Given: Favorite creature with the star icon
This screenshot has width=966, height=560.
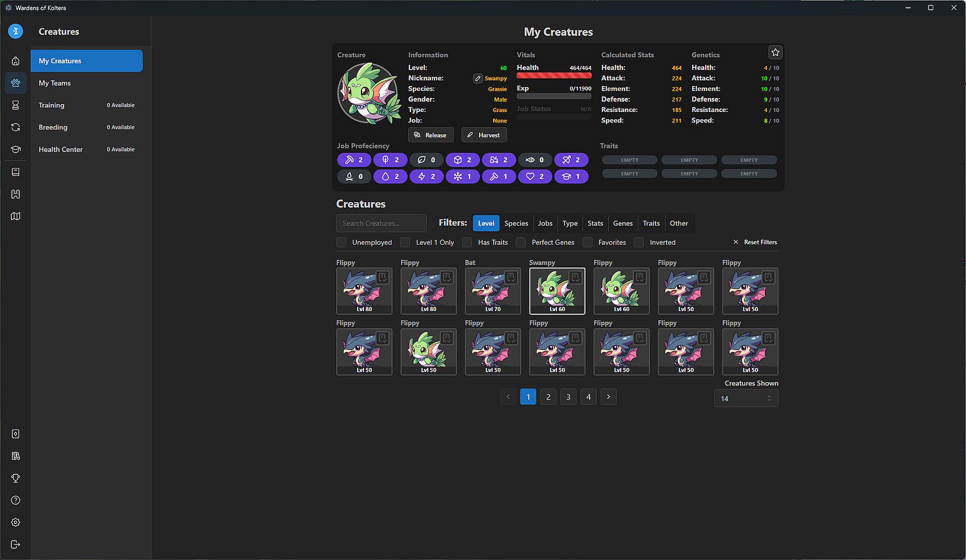Looking at the screenshot, I should (x=775, y=52).
